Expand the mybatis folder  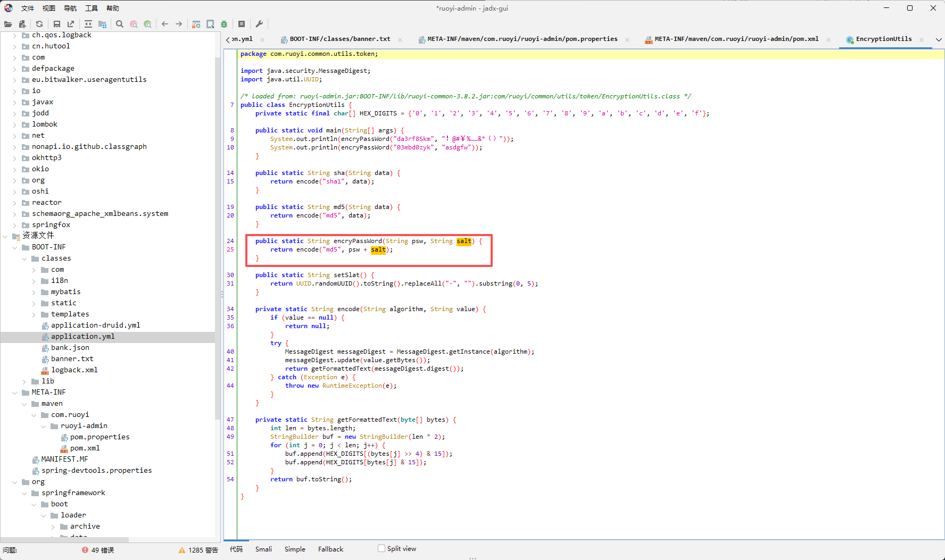[34, 292]
